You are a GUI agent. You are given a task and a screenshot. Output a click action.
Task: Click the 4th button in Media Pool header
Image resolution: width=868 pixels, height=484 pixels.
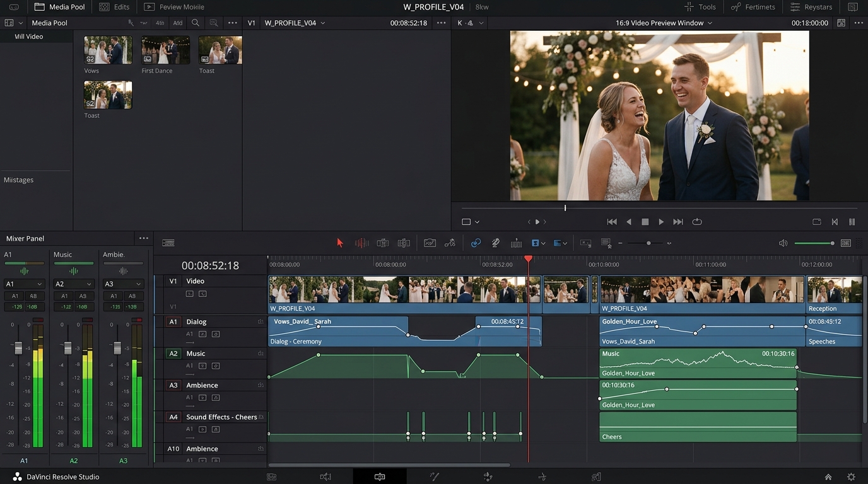(160, 23)
